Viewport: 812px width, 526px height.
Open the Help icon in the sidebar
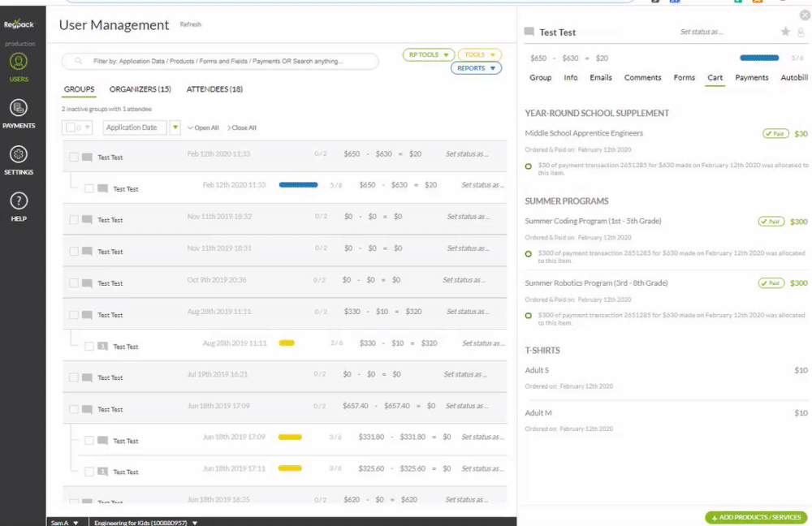click(x=19, y=205)
